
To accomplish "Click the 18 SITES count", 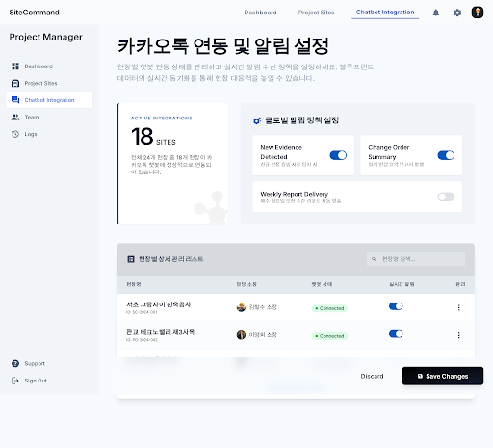I will [153, 137].
